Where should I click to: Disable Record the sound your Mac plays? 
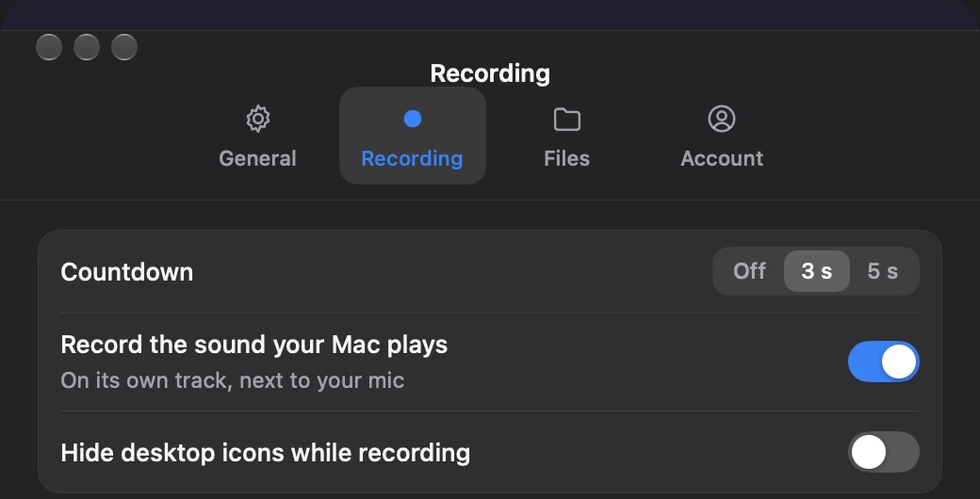[883, 362]
